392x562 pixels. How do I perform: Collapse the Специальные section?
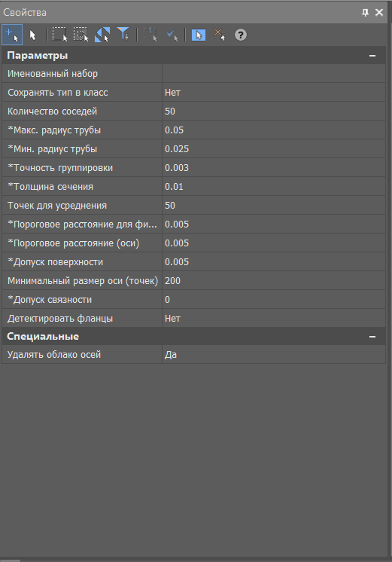(x=372, y=337)
